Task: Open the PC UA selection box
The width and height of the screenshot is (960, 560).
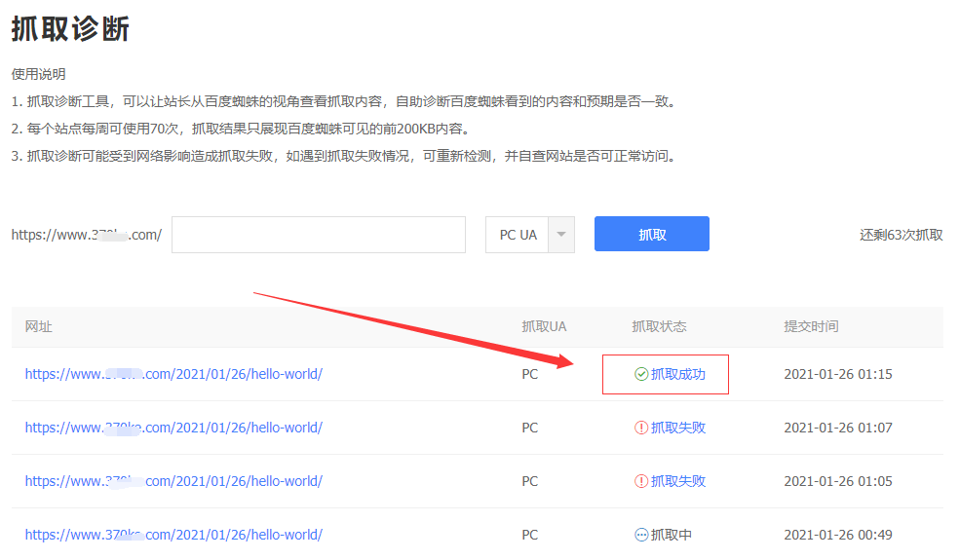Action: pyautogui.click(x=518, y=235)
